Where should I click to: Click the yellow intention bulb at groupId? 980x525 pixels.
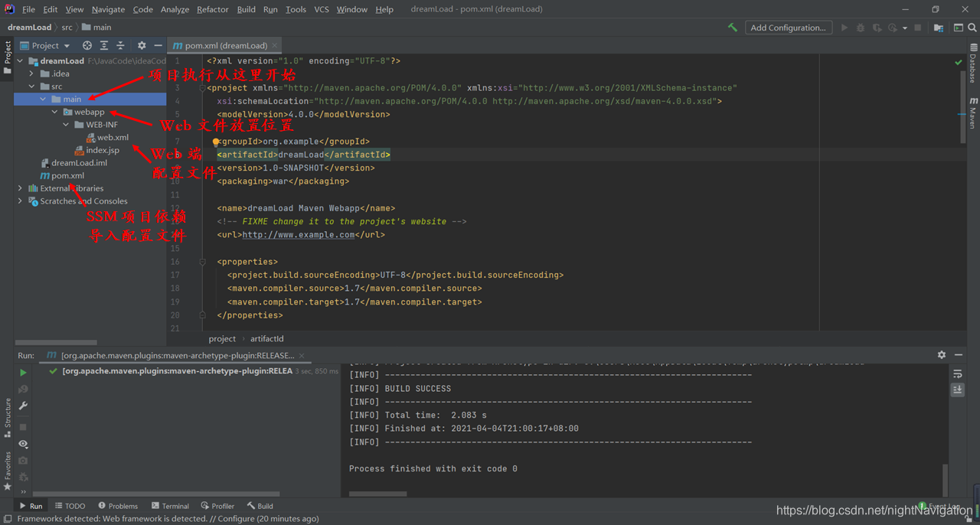pos(217,142)
